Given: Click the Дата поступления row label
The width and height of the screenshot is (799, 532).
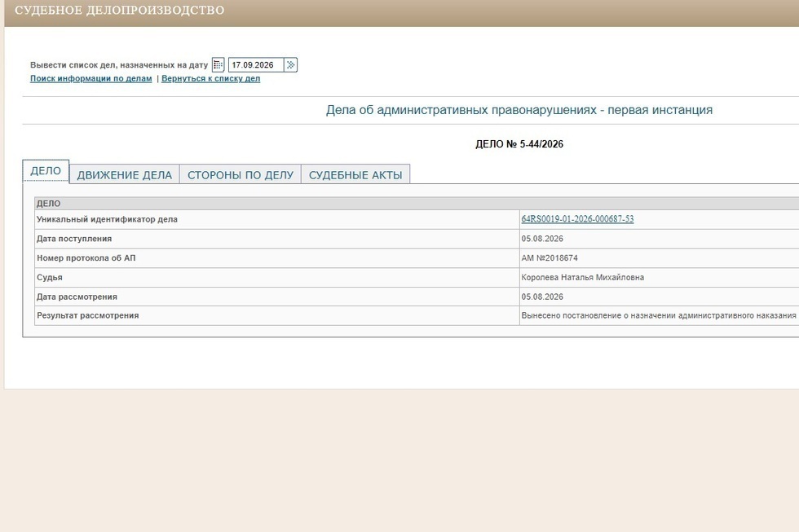Looking at the screenshot, I should tap(74, 239).
